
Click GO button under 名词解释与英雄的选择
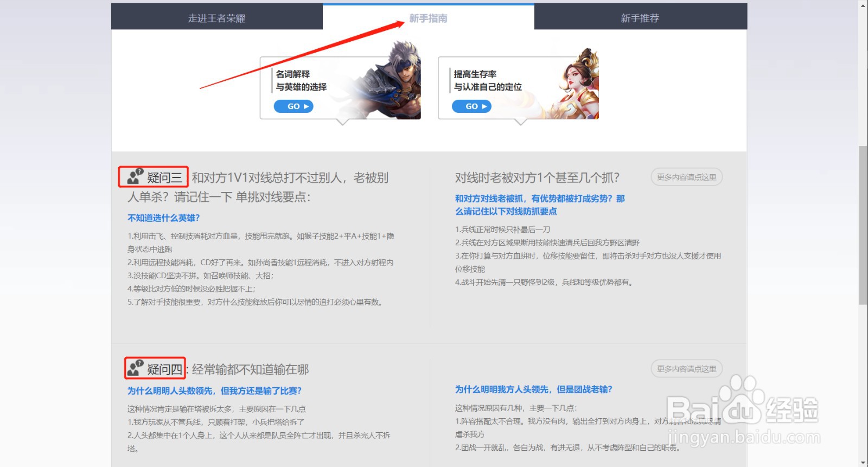[x=293, y=106]
